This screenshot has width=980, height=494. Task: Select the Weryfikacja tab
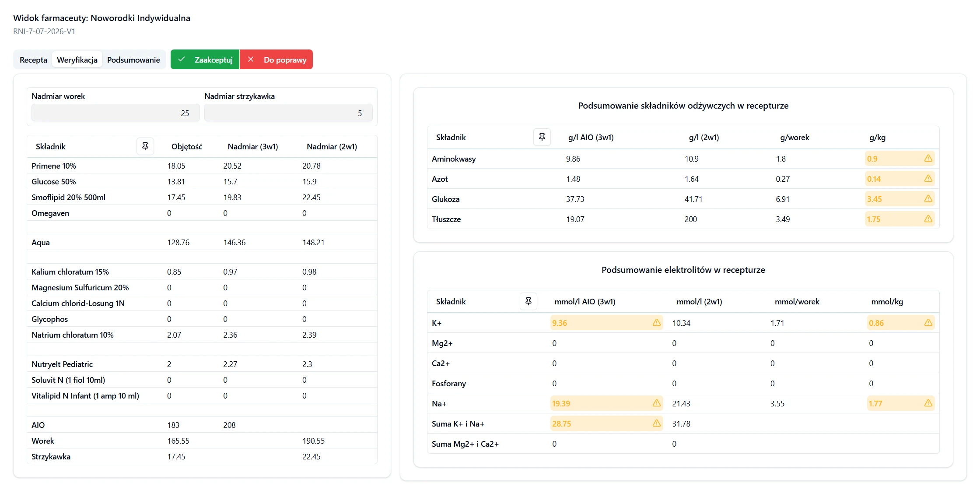pyautogui.click(x=77, y=60)
